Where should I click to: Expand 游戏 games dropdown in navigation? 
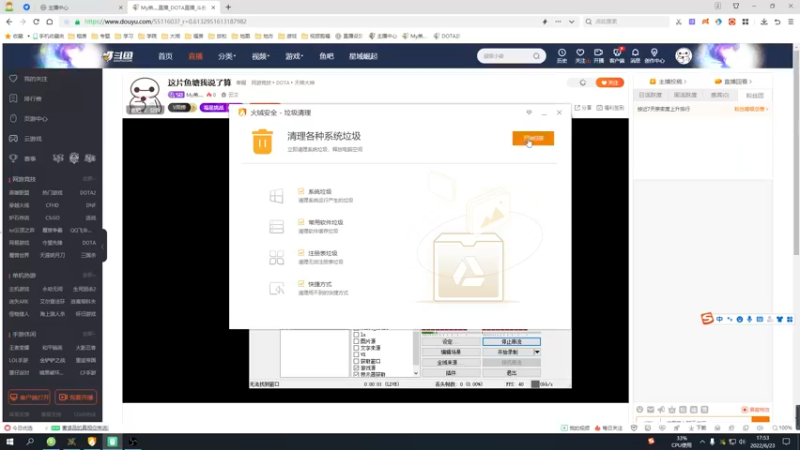[294, 56]
